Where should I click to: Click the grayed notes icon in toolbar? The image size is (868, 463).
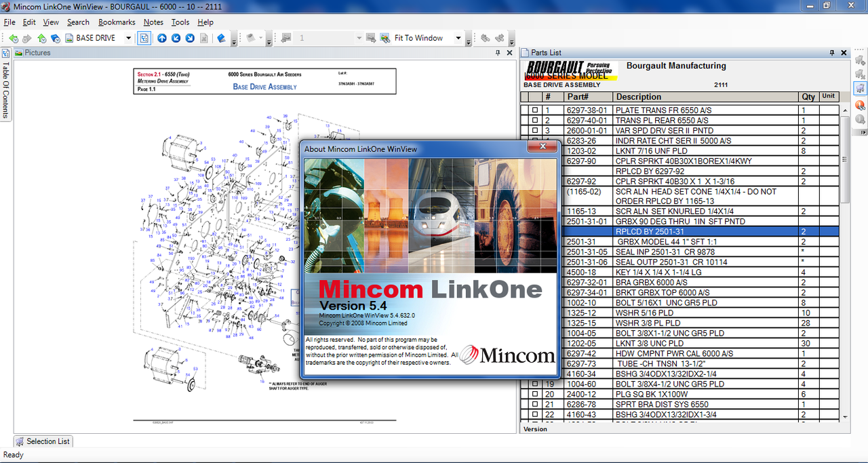pos(250,38)
